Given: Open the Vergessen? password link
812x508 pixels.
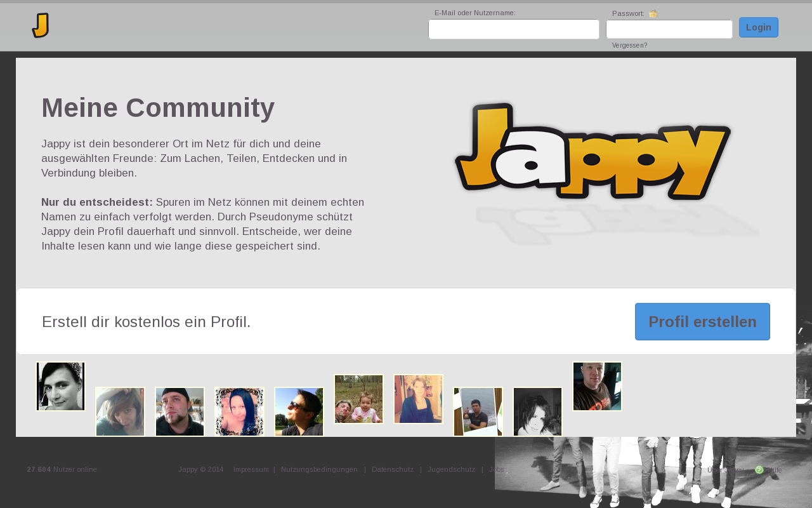Looking at the screenshot, I should tap(629, 46).
